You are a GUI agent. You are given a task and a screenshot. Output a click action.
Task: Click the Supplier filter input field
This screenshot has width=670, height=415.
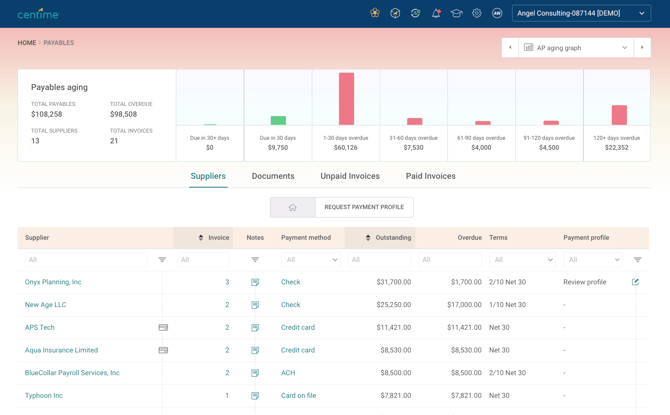86,259
